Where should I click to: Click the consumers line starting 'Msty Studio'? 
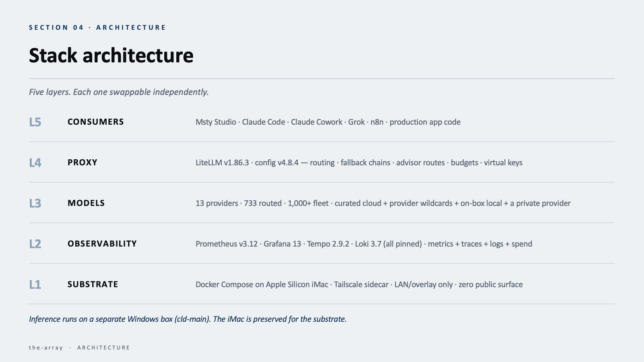tap(328, 122)
